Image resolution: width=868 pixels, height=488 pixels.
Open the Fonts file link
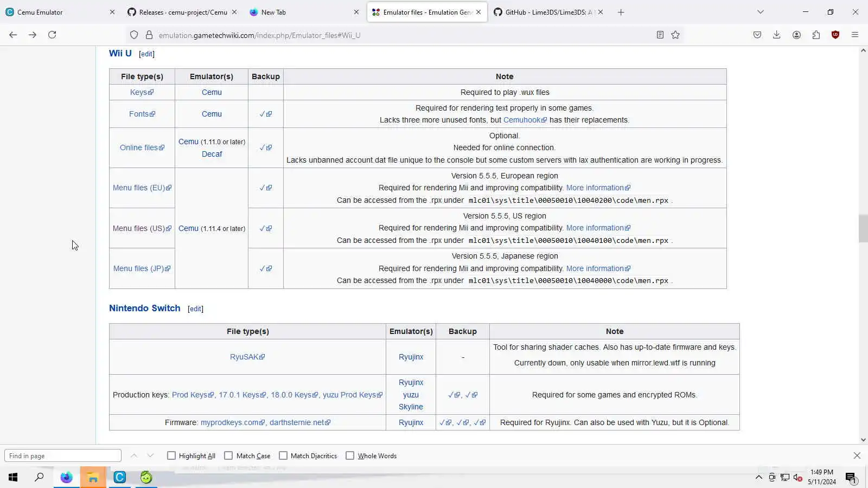pos(142,114)
